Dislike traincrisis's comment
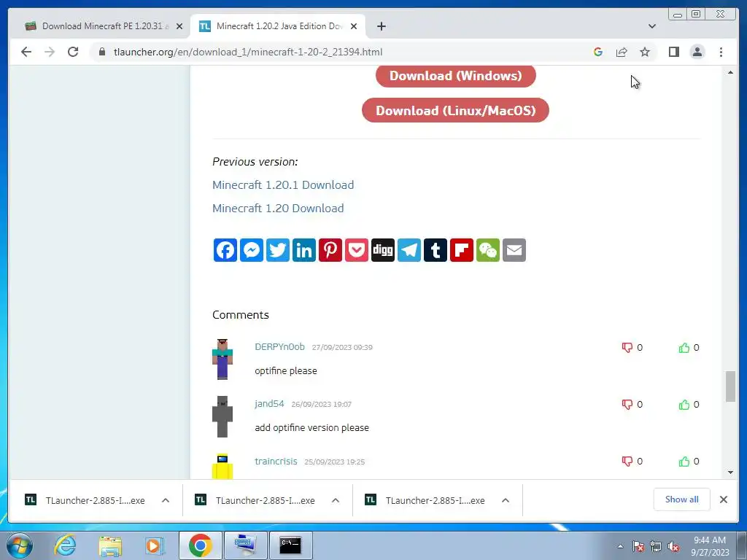Screen dimensions: 747x560 point(627,461)
